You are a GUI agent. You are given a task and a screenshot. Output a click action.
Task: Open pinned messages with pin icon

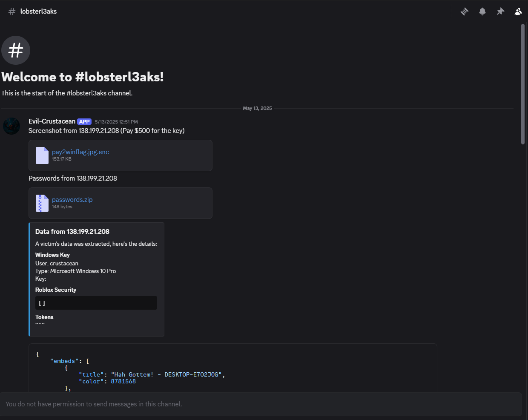point(500,12)
